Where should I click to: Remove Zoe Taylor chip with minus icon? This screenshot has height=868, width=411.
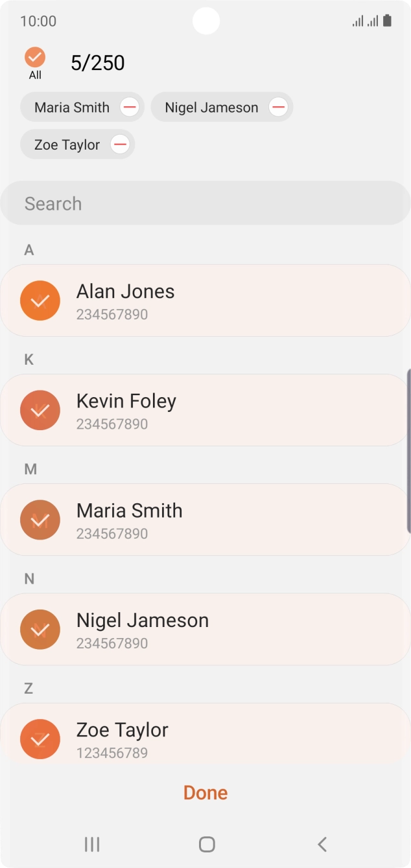click(x=120, y=144)
